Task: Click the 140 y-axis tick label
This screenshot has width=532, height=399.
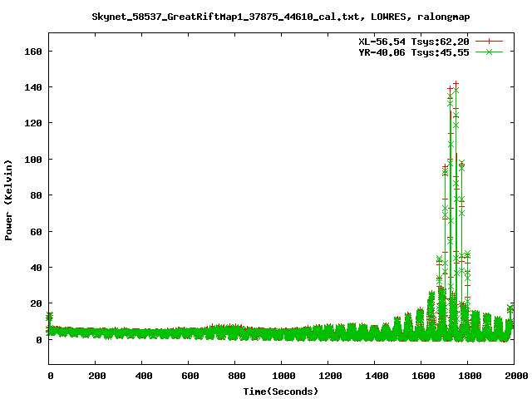Action: point(33,87)
